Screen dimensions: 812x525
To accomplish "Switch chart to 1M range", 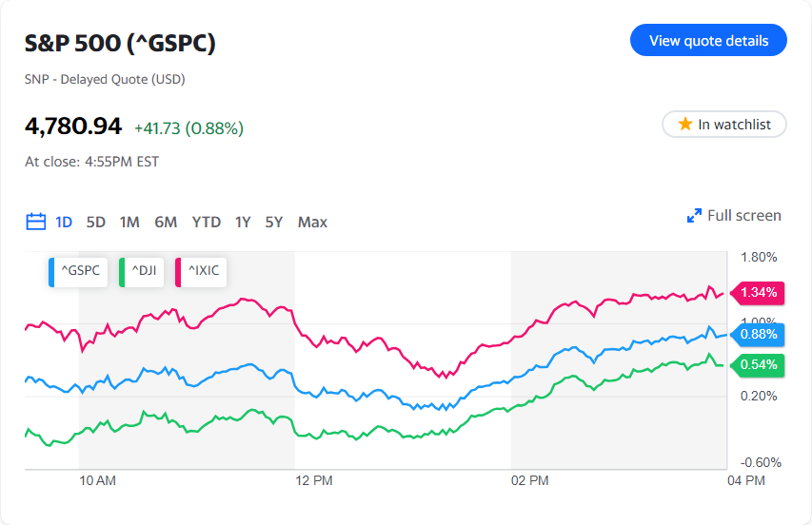I will [x=129, y=223].
